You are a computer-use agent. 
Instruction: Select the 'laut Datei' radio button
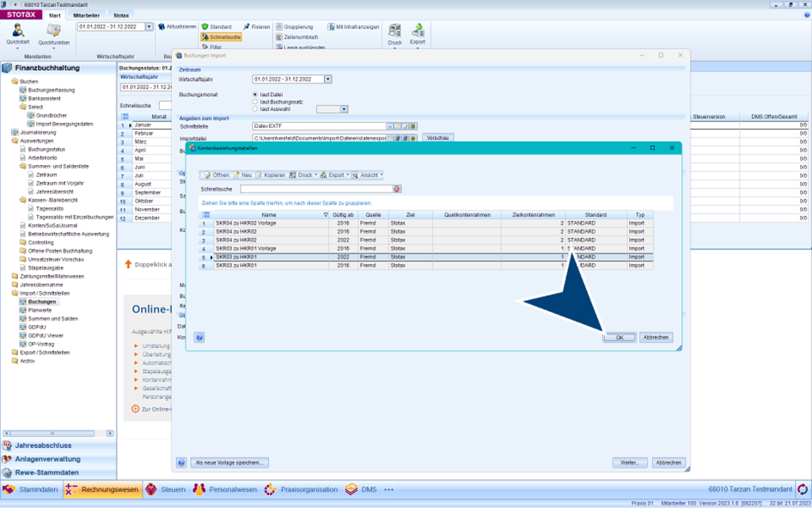click(x=255, y=95)
